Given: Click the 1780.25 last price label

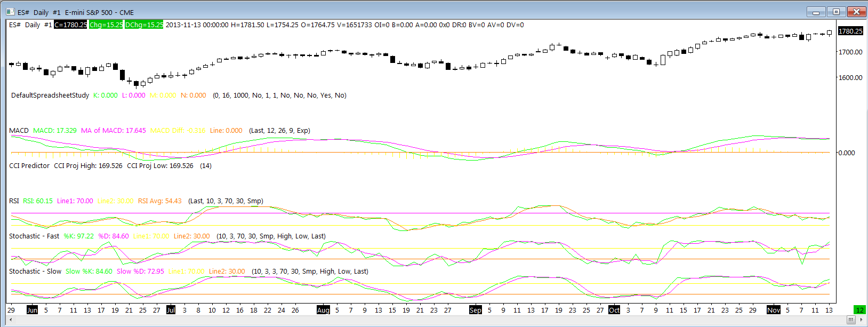Looking at the screenshot, I should [850, 31].
